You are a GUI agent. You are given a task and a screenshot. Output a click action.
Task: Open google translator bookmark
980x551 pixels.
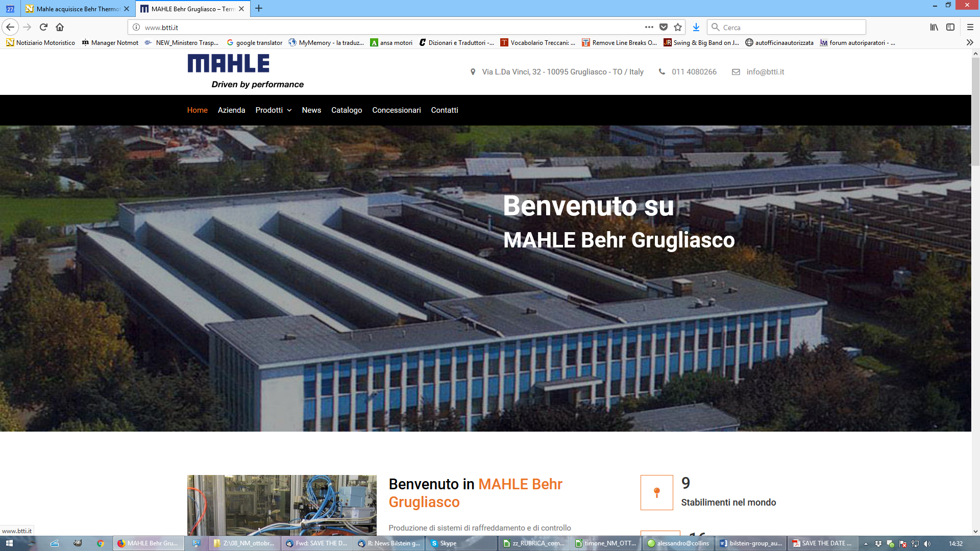point(255,42)
